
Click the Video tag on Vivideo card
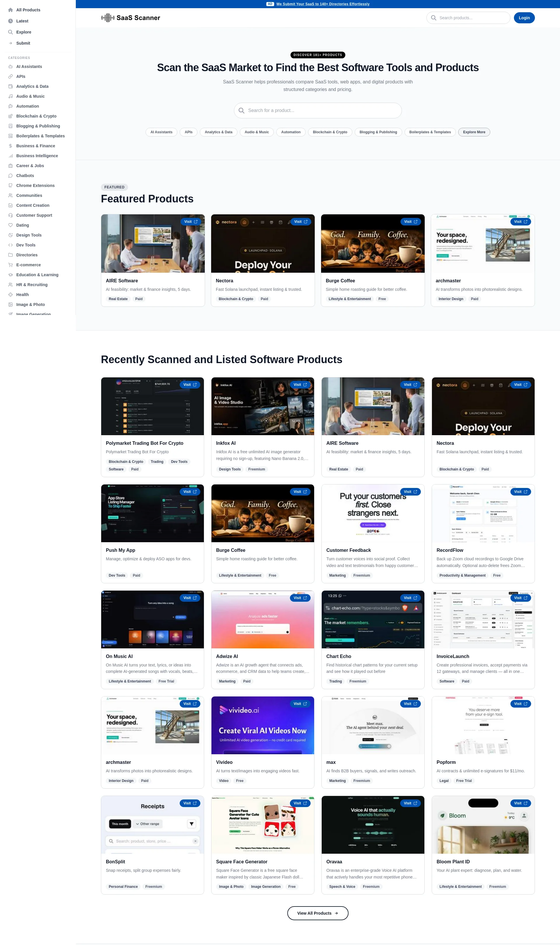224,780
